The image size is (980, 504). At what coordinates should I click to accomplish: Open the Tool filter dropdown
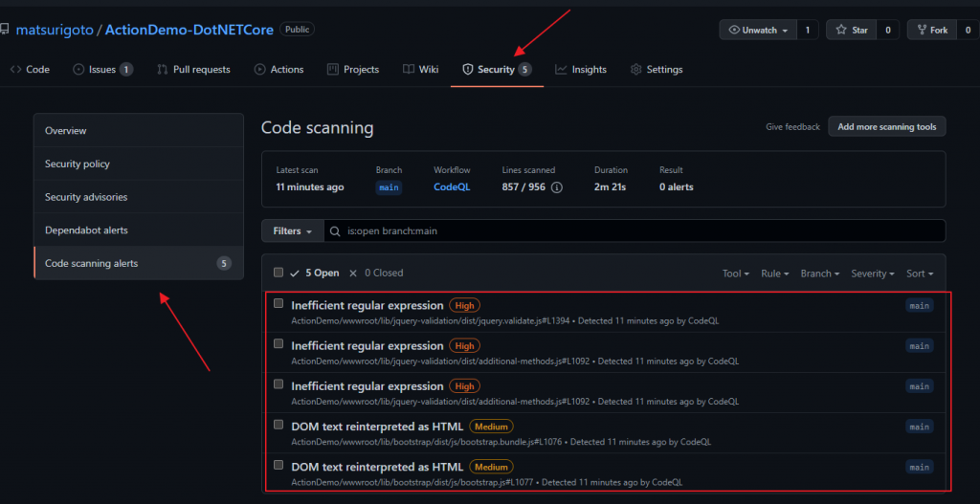click(736, 274)
